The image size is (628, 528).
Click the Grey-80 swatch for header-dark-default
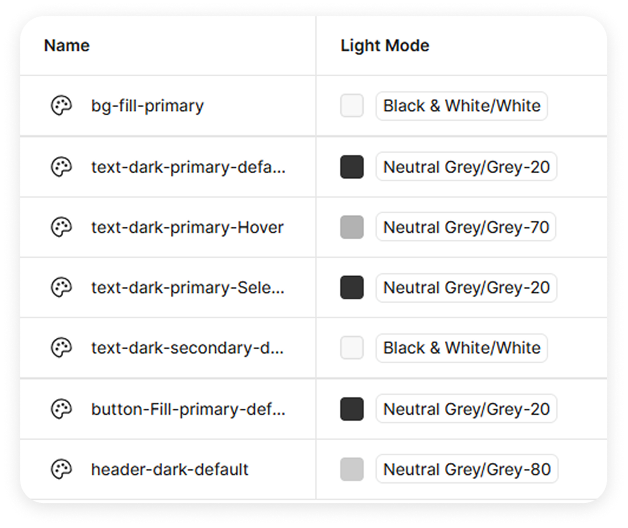click(352, 469)
